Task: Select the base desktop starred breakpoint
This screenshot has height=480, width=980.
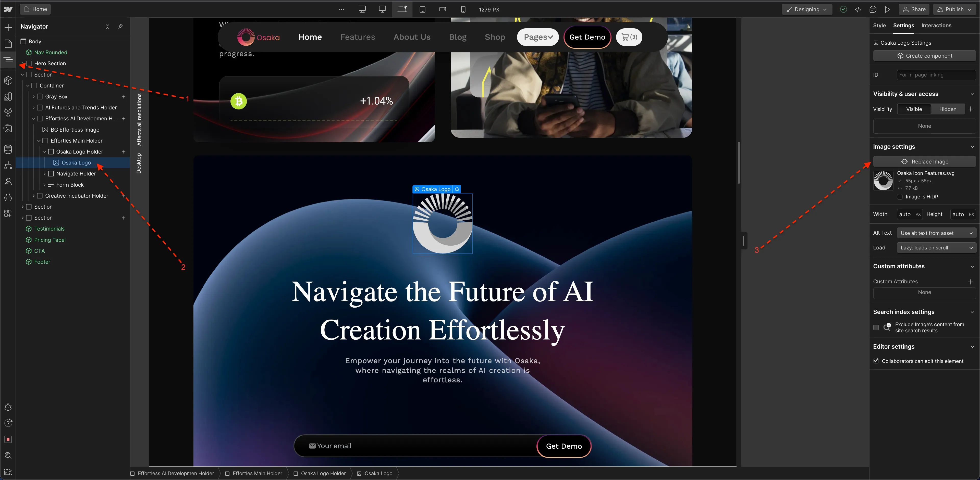Action: click(402, 9)
